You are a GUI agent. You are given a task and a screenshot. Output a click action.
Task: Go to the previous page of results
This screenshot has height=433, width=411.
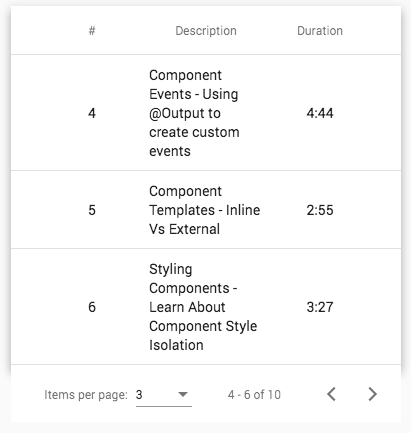coord(331,394)
